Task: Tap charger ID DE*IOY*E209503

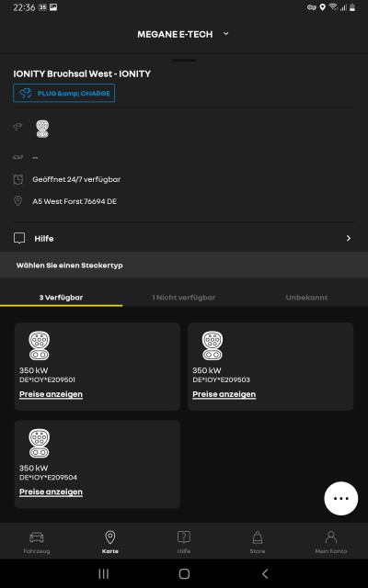Action: (221, 379)
